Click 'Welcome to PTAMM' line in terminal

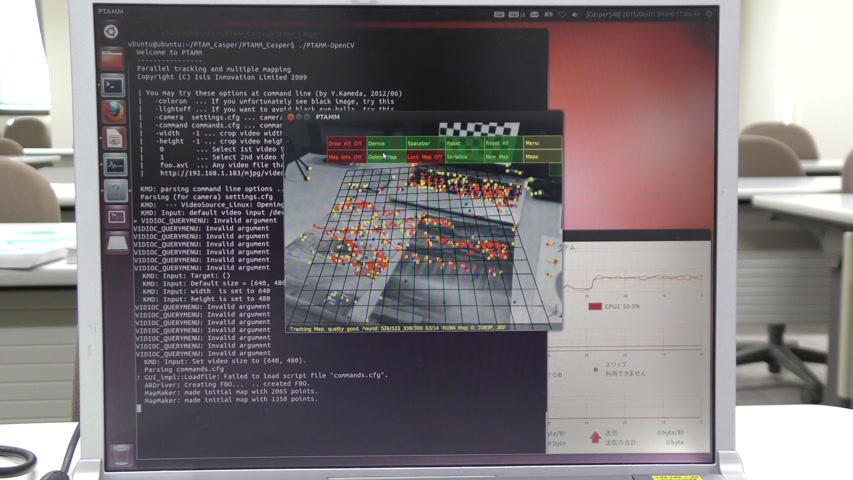[169, 53]
